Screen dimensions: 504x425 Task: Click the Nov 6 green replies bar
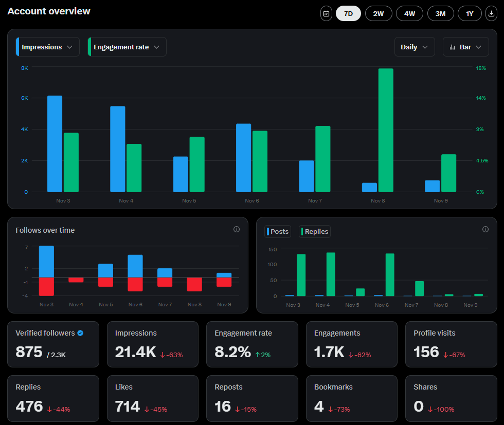[x=390, y=274]
